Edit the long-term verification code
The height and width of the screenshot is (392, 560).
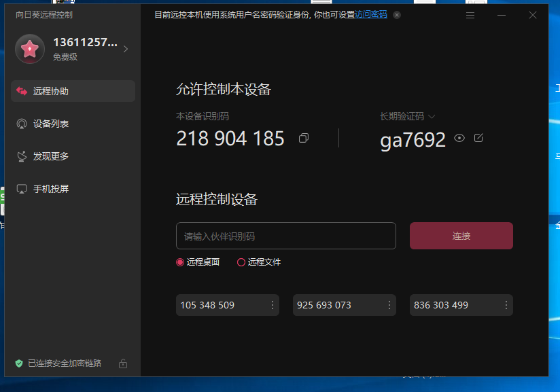pyautogui.click(x=478, y=138)
